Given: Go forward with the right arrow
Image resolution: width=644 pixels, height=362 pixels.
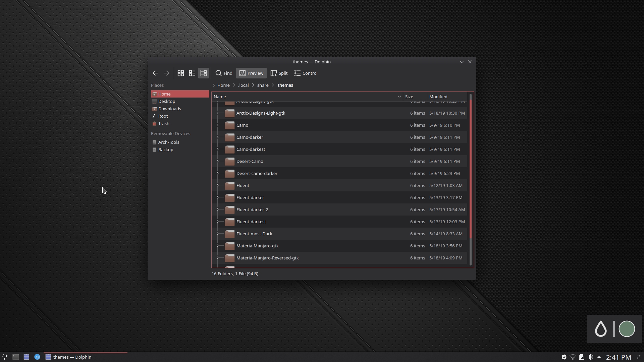Looking at the screenshot, I should [166, 73].
